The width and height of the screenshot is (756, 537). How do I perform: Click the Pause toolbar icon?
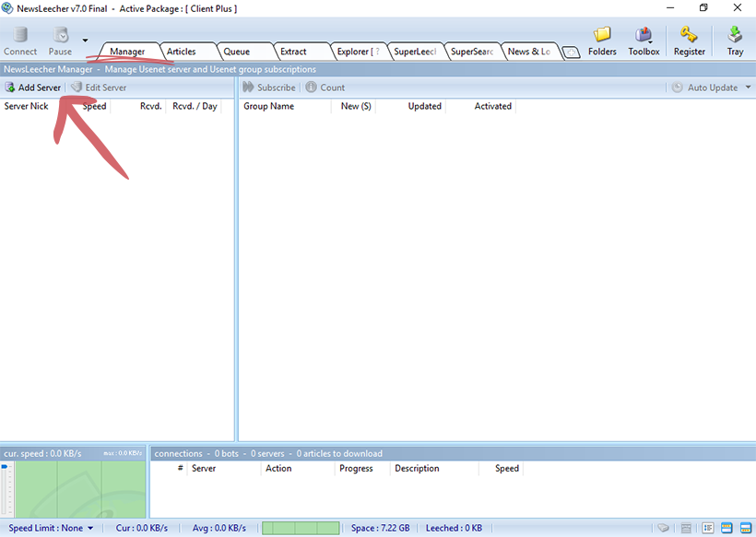pyautogui.click(x=61, y=35)
